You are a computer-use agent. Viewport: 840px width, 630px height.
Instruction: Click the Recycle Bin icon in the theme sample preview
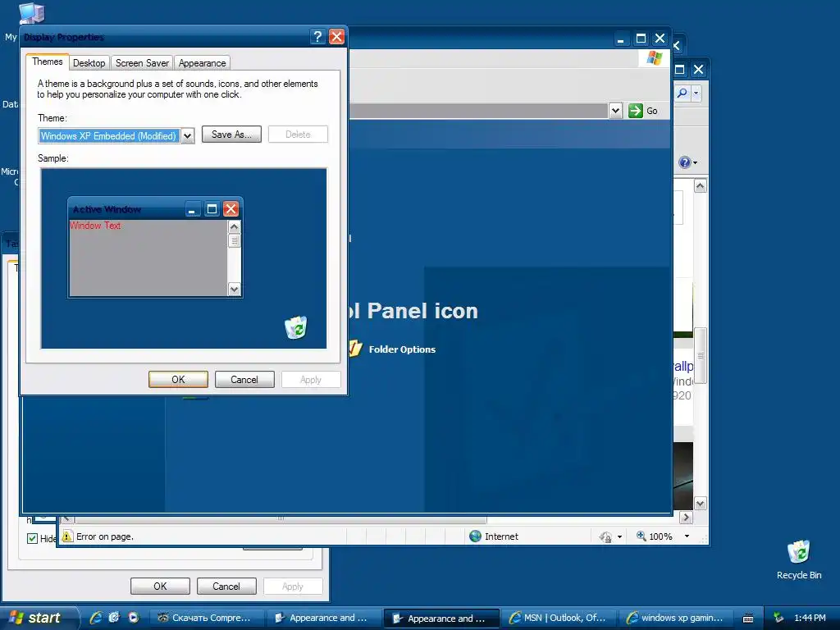(x=295, y=327)
